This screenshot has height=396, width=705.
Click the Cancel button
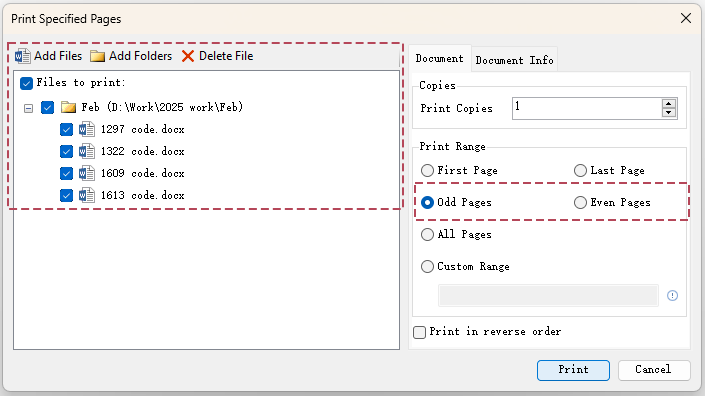(654, 370)
